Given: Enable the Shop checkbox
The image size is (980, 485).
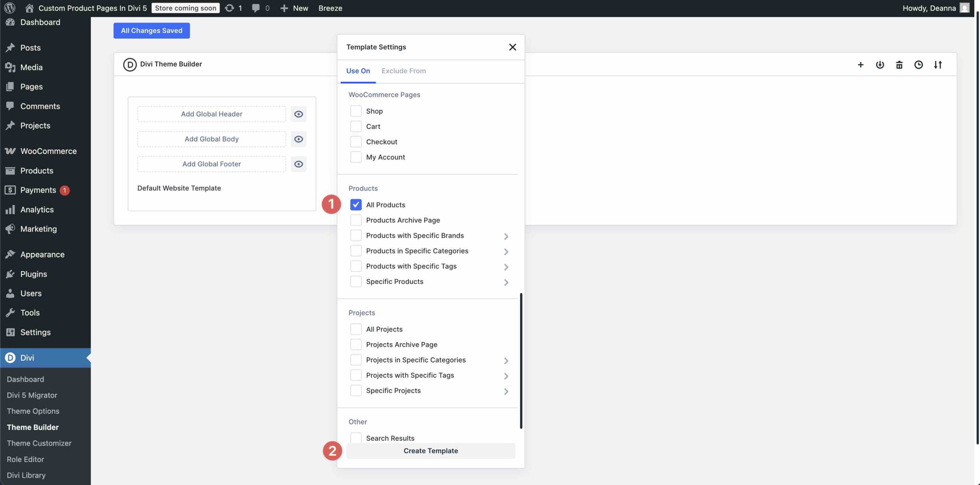Looking at the screenshot, I should coord(356,111).
